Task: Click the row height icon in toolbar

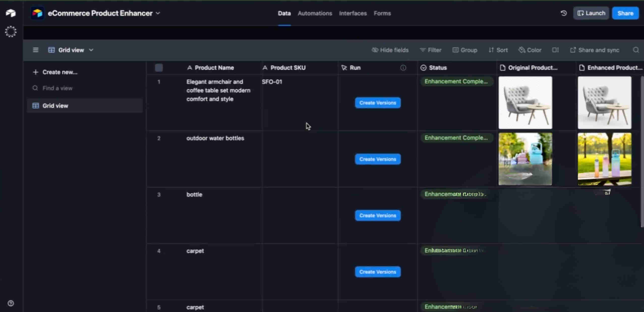Action: click(555, 50)
